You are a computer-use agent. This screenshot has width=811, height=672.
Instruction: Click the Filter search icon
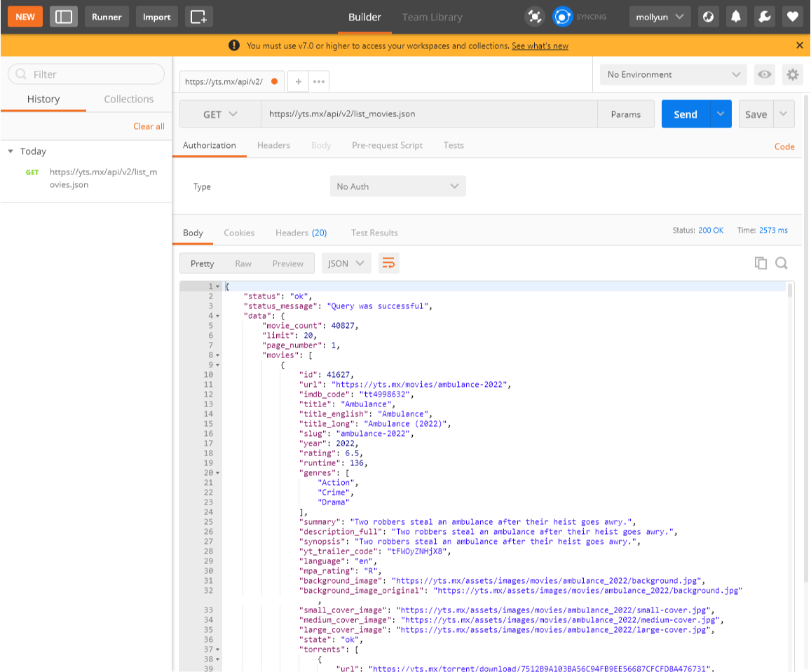click(21, 74)
